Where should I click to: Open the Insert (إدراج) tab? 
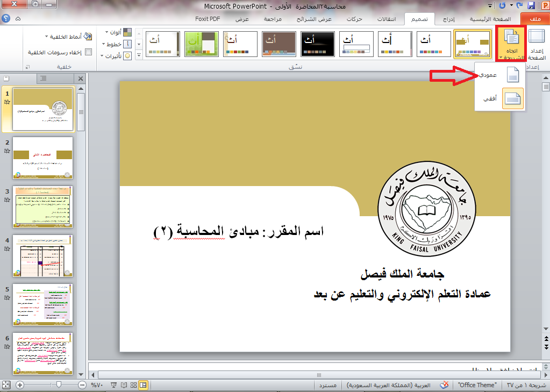(448, 19)
